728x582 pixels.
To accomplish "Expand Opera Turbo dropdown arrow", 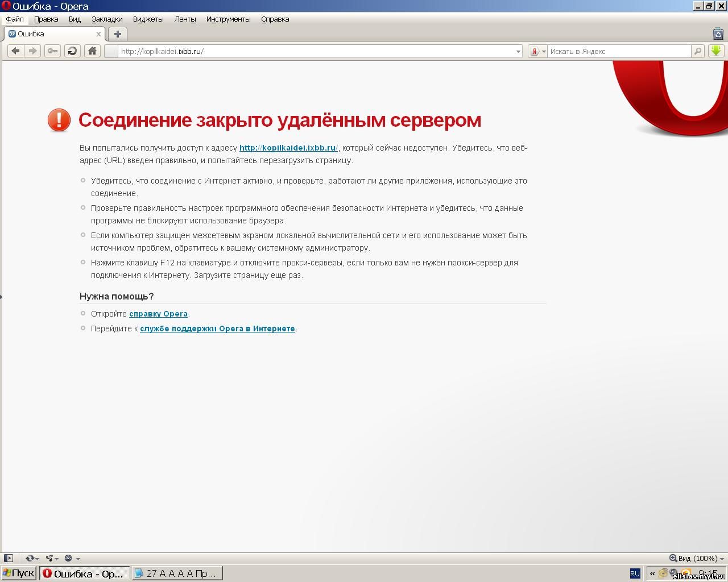I will click(x=78, y=559).
